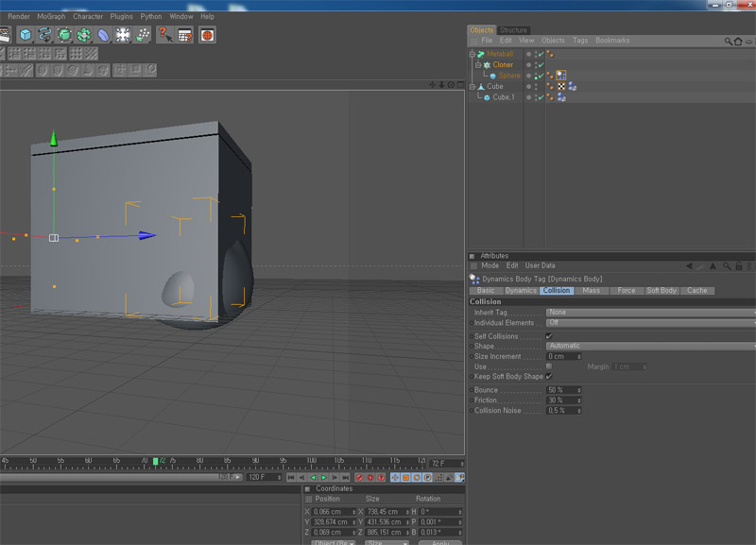Switch to the Soft Body tab
Viewport: 756px width, 545px height.
[661, 291]
